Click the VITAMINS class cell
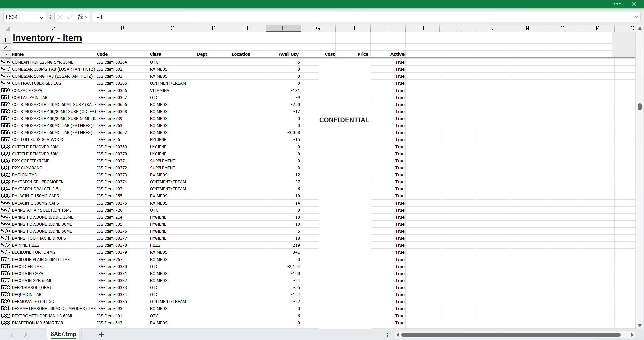The width and height of the screenshot is (644, 340). point(172,91)
